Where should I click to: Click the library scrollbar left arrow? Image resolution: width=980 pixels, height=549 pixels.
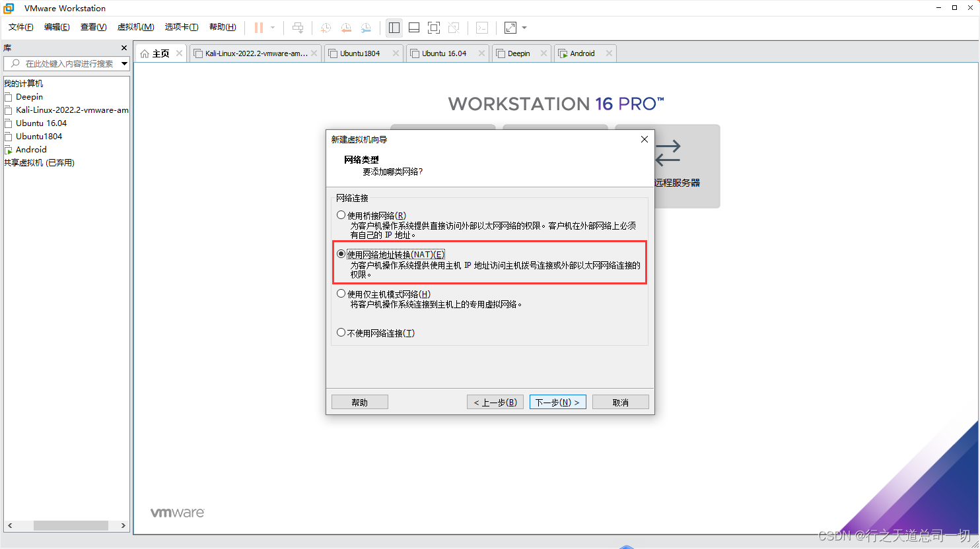[x=9, y=525]
